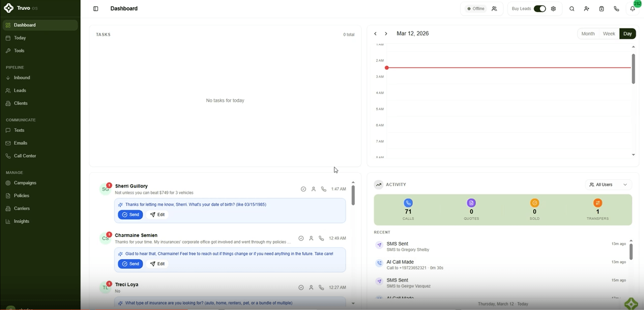This screenshot has height=310, width=644.
Task: Switch calendar to Week view
Action: [609, 34]
